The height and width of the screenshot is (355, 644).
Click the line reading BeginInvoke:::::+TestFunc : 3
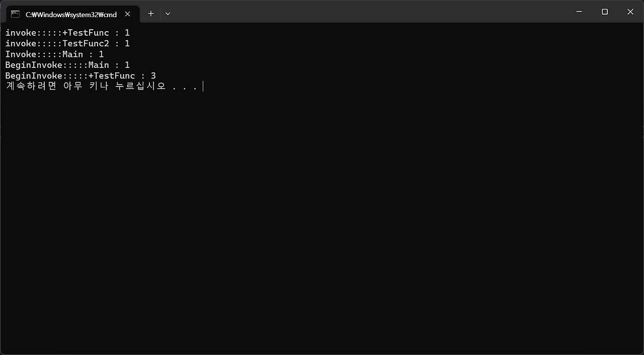click(x=80, y=75)
